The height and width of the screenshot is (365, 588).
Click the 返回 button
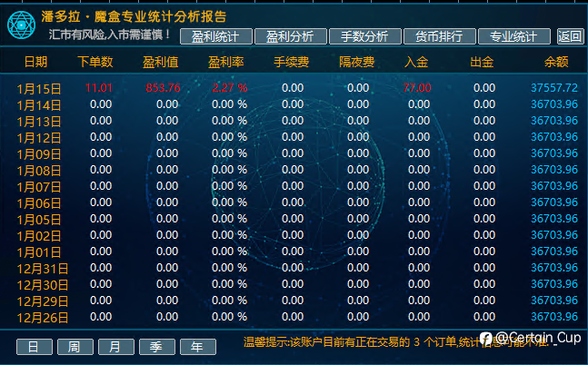571,36
